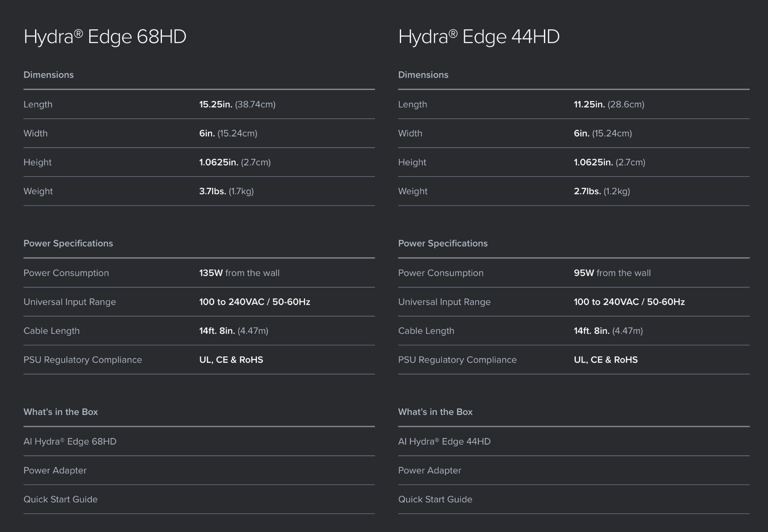This screenshot has width=768, height=532.
Task: Select 95W from the wall value
Action: 612,273
